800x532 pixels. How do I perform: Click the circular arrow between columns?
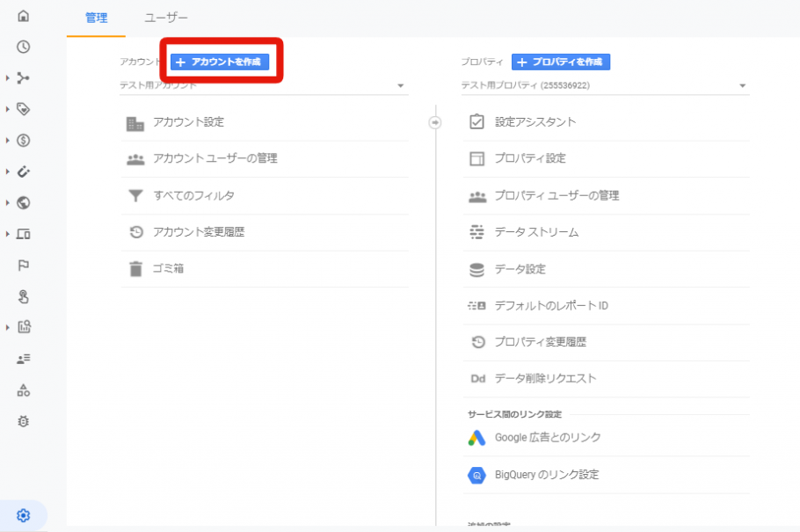tap(435, 122)
